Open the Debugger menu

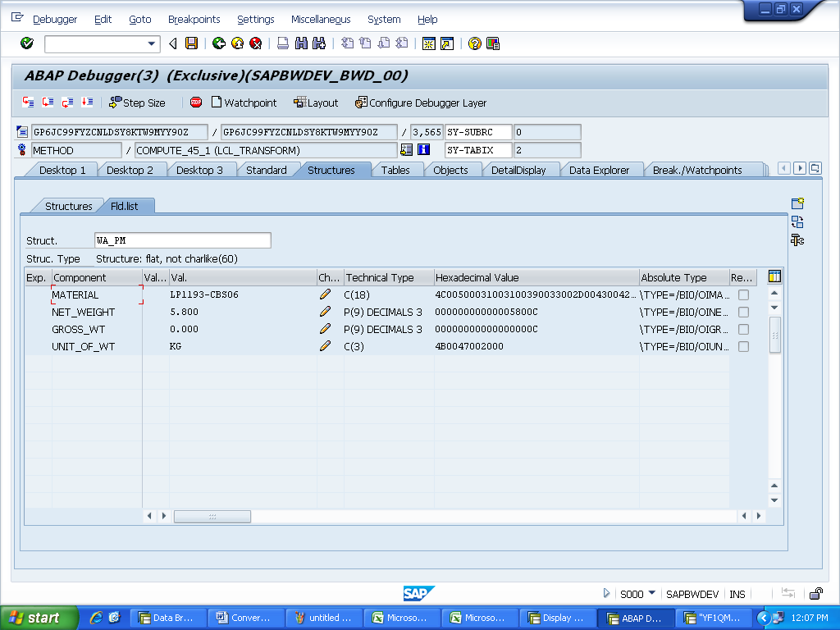55,20
